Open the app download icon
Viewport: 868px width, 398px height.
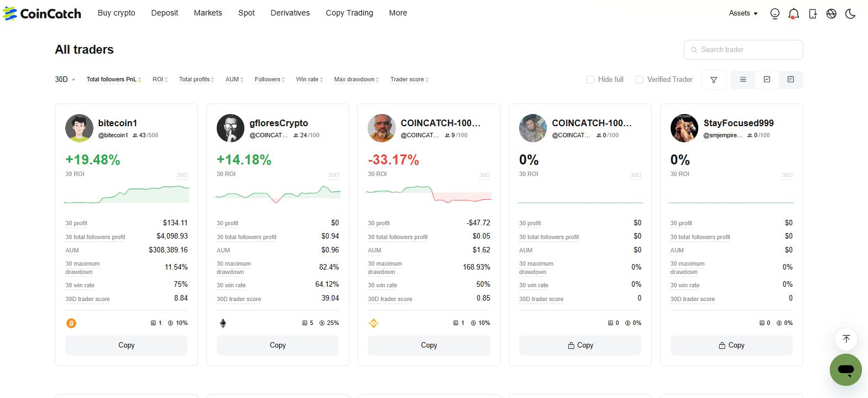click(813, 14)
